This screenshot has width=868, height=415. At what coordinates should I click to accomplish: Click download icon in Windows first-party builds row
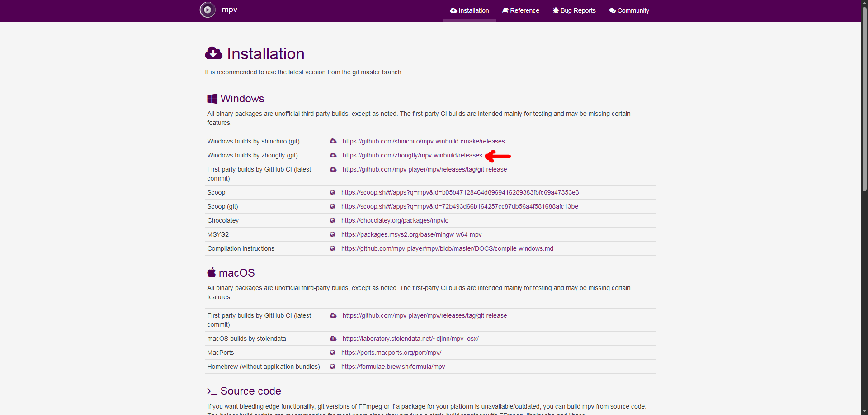333,169
